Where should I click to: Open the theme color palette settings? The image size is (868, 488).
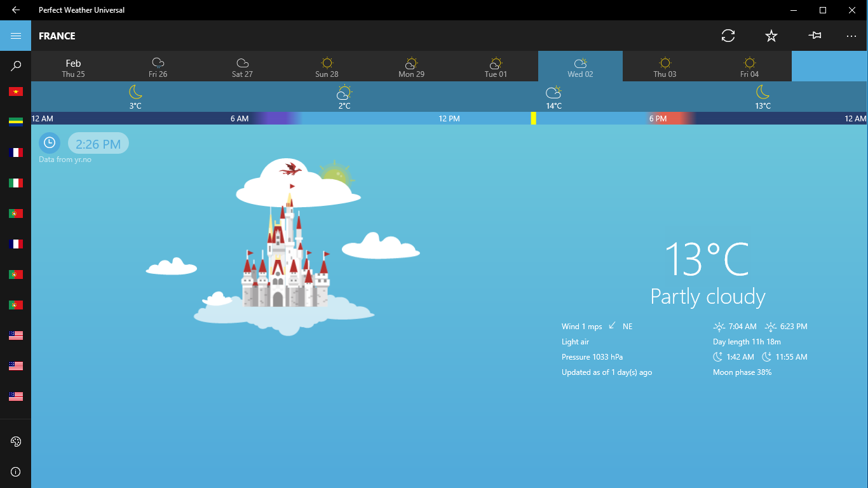point(15,441)
